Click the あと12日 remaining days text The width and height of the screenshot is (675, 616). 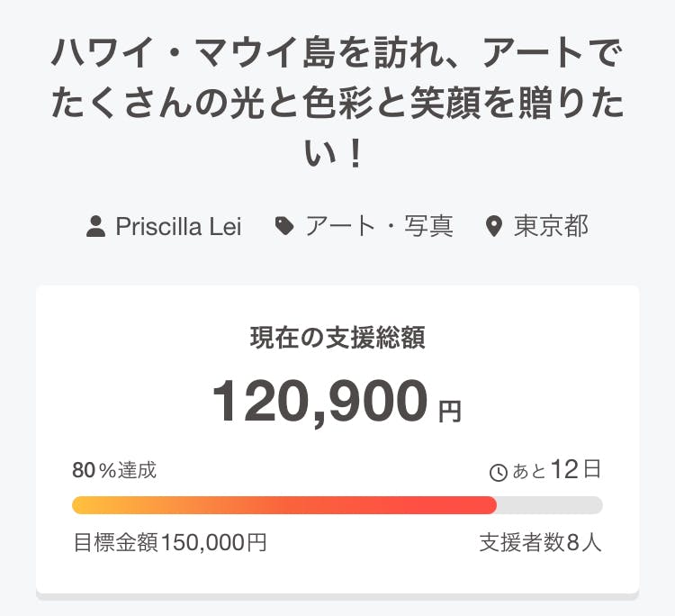pos(556,470)
